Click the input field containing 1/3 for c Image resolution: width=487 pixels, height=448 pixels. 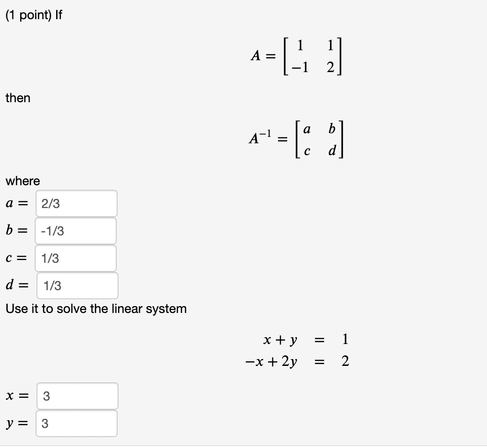point(75,258)
